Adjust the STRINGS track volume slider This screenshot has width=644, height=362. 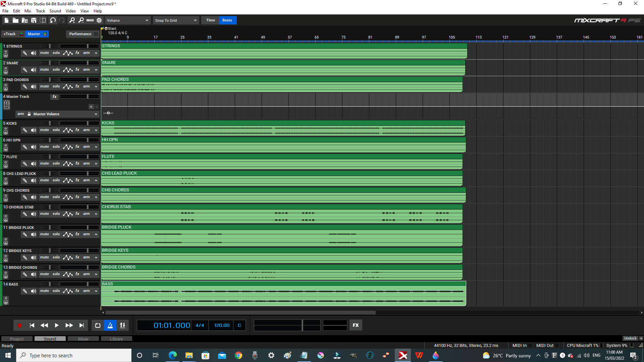[79, 46]
